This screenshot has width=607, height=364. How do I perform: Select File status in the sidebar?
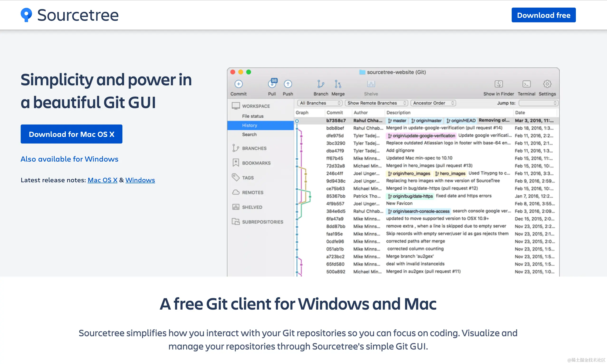point(252,116)
